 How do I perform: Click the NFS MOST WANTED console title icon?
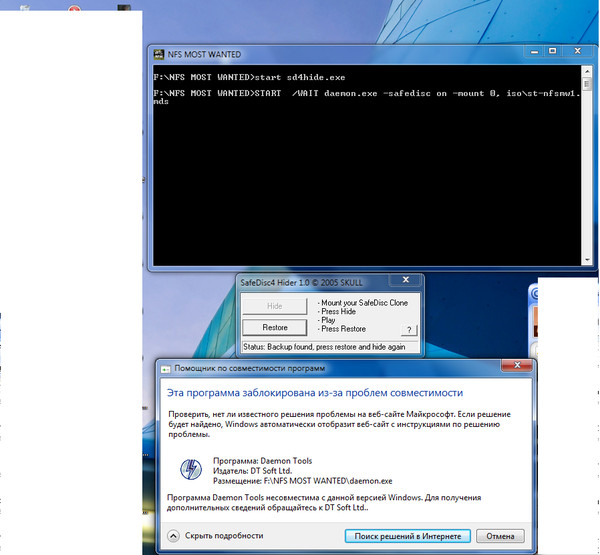158,54
